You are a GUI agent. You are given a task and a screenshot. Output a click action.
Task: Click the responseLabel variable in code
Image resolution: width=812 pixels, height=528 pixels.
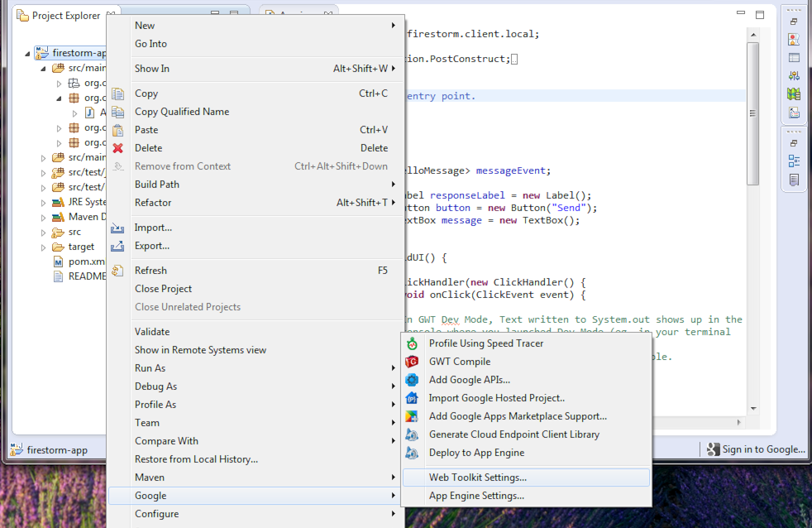467,195
